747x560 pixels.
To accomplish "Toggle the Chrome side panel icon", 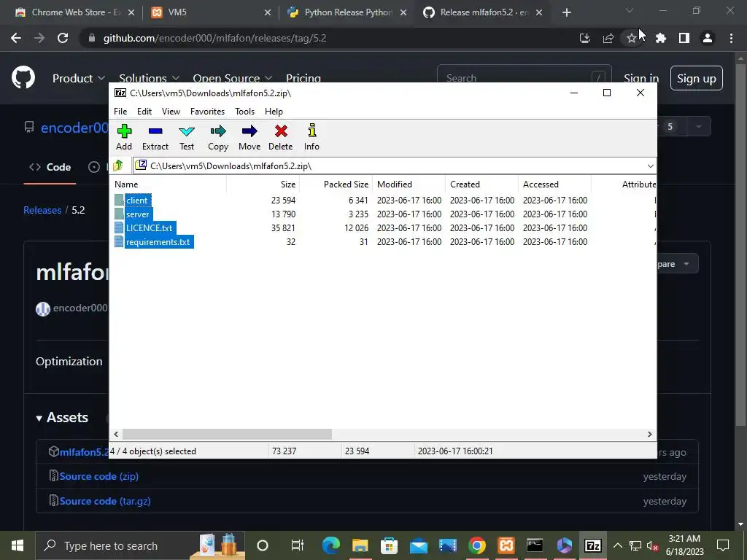I will [x=684, y=38].
